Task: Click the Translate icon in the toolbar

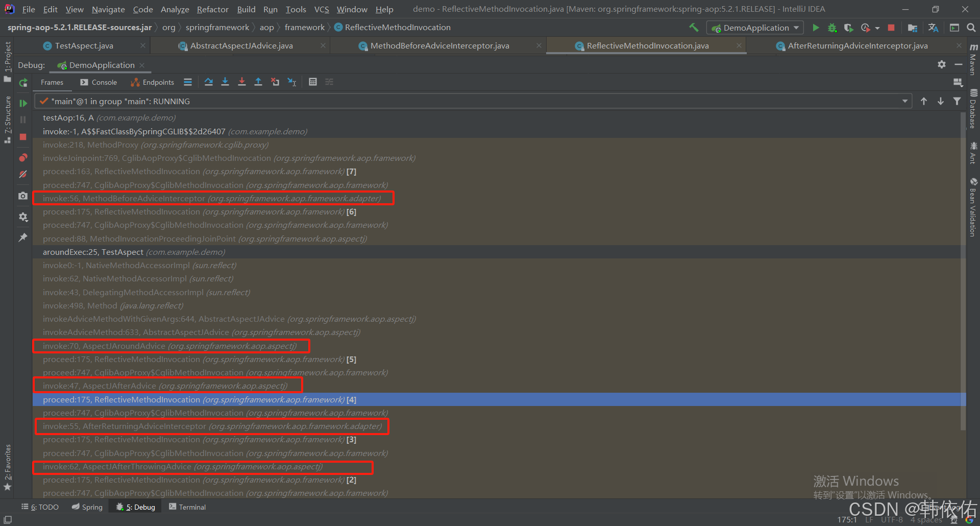Action: (x=934, y=28)
